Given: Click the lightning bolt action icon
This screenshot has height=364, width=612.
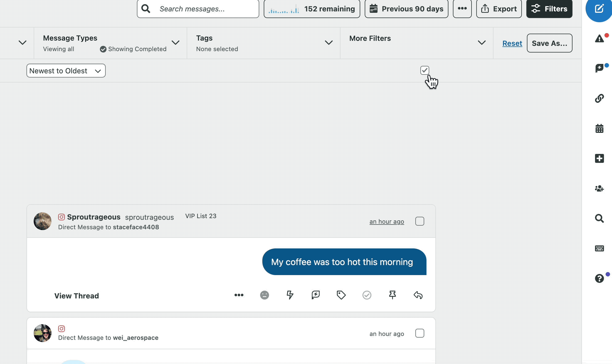Looking at the screenshot, I should click(x=290, y=295).
